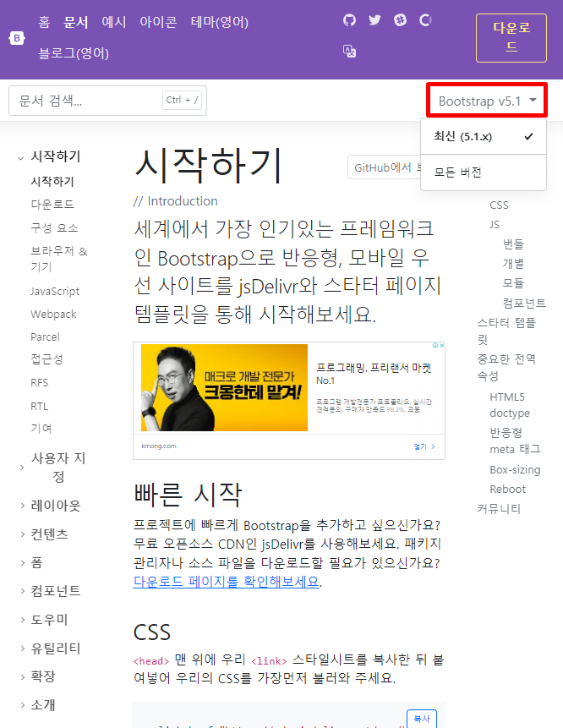The height and width of the screenshot is (728, 563).
Task: Jump to Reboot in contents
Action: pyautogui.click(x=508, y=489)
